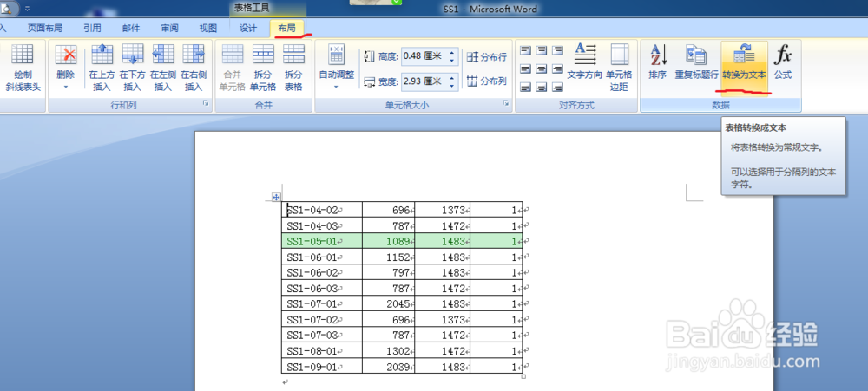Viewport: 868px width, 391px height.
Task: Increase row height with the up arrow
Action: click(452, 53)
